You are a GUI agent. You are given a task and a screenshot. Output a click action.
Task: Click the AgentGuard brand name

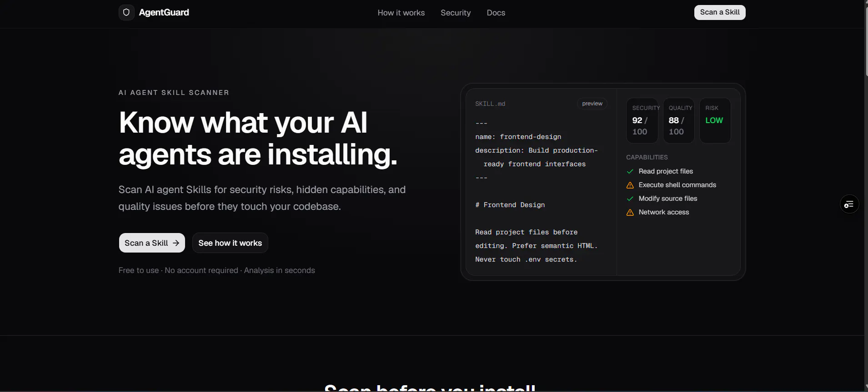point(164,12)
